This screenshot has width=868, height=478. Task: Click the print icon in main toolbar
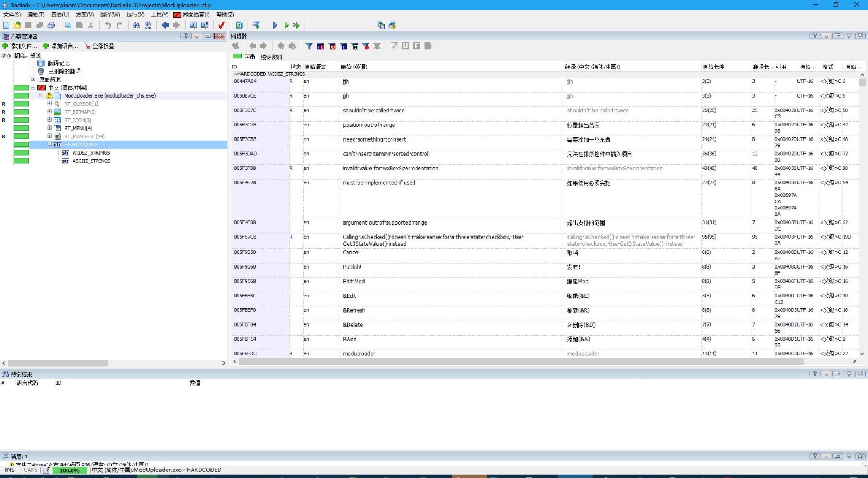click(x=51, y=25)
